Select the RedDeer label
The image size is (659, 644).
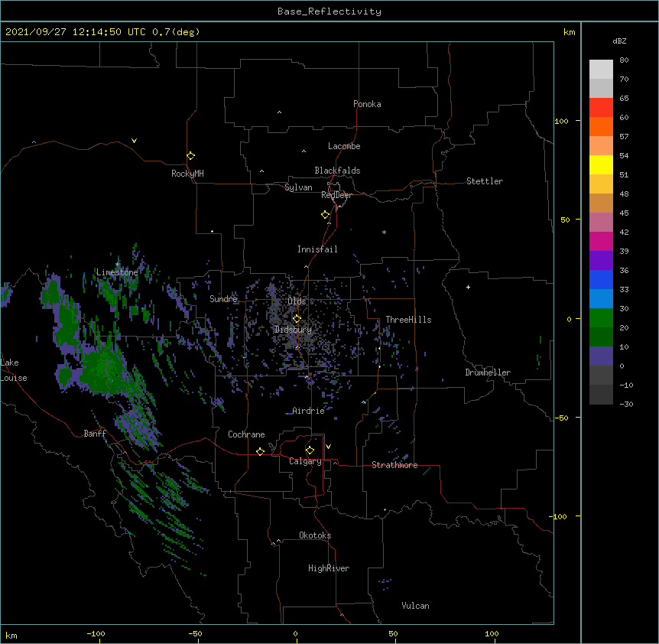(x=336, y=195)
